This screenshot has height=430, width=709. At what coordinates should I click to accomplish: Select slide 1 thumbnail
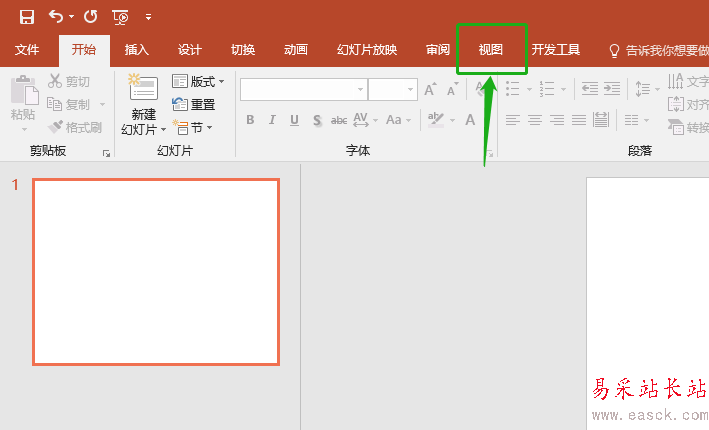pyautogui.click(x=156, y=272)
